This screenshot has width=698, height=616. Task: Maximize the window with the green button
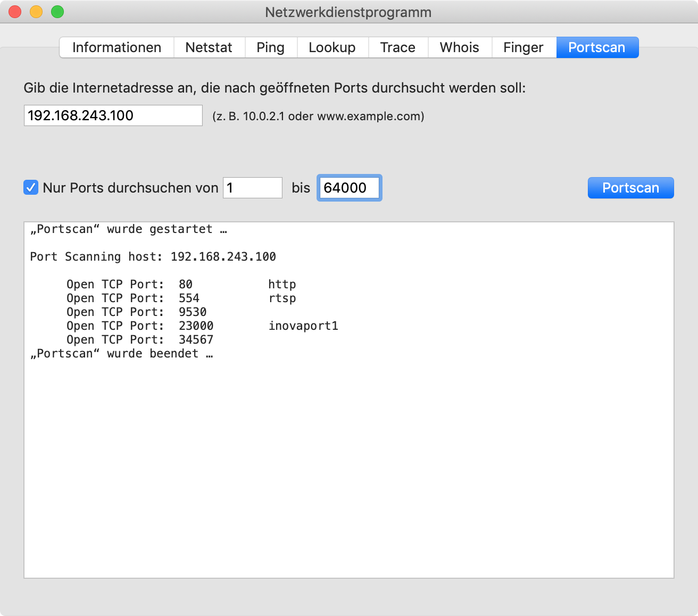coord(57,12)
